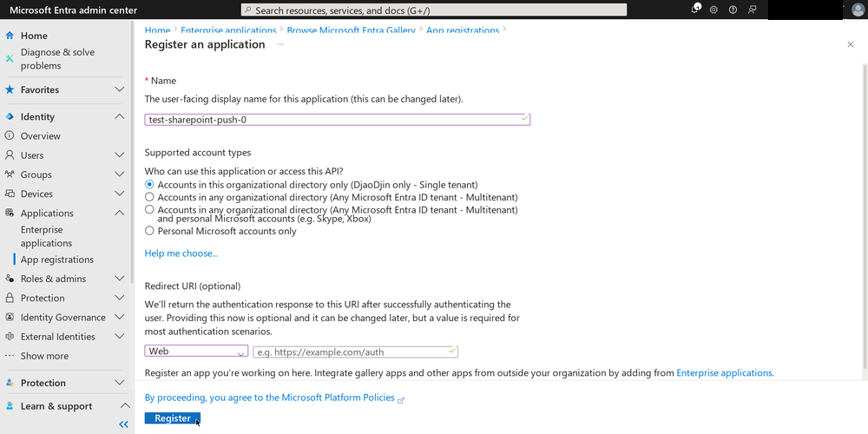
Task: Click Enterprise applications breadcrumb
Action: [228, 30]
